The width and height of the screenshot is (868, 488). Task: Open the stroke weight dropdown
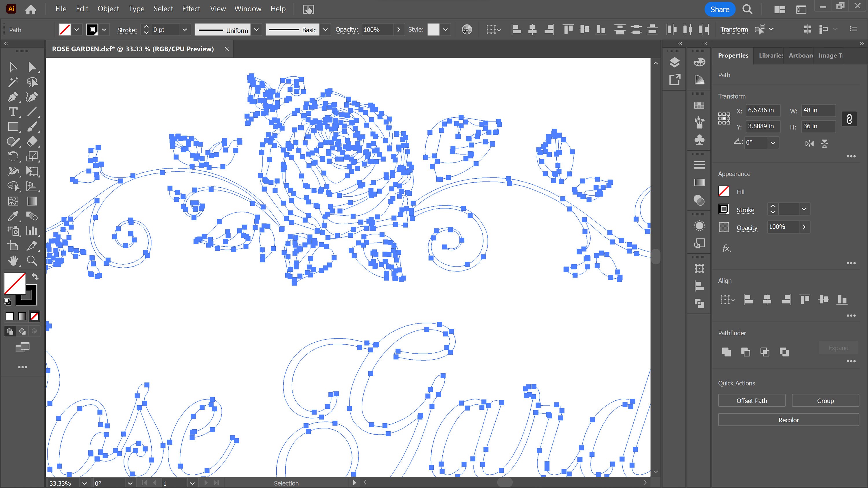coord(185,30)
